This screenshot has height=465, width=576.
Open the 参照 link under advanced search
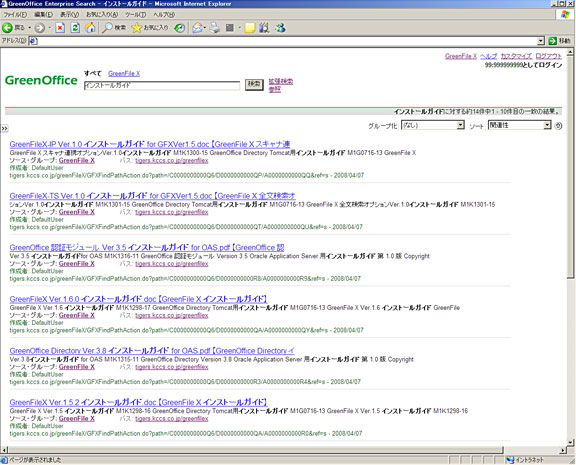[274, 89]
